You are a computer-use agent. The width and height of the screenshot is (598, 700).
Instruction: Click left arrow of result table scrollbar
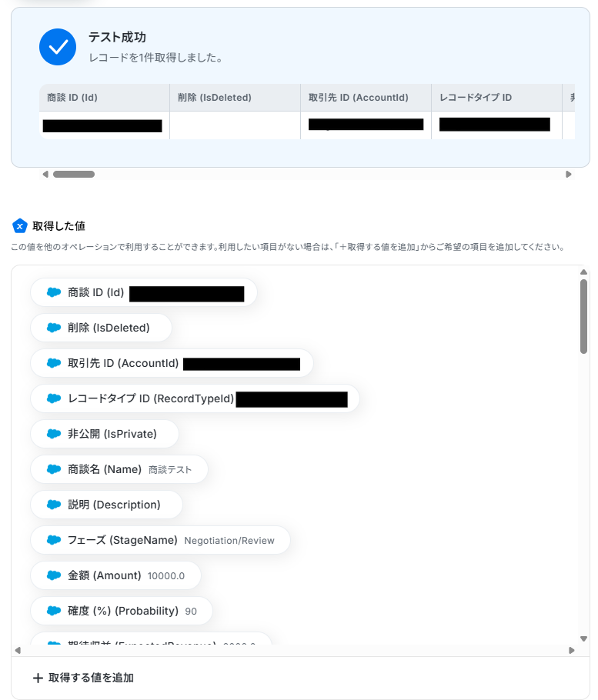click(45, 174)
